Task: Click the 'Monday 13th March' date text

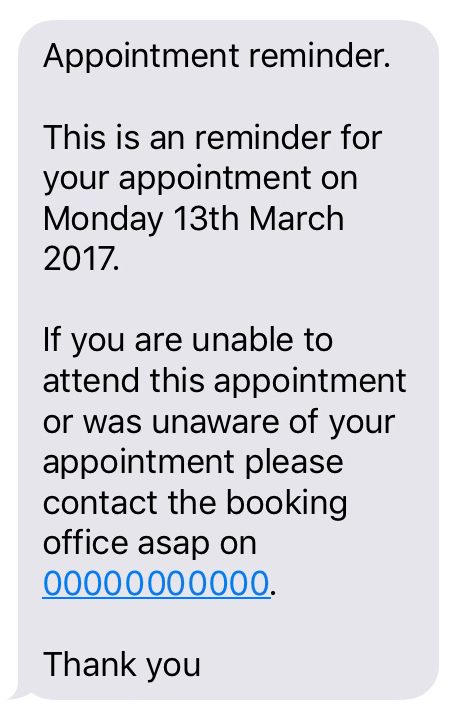Action: click(193, 219)
